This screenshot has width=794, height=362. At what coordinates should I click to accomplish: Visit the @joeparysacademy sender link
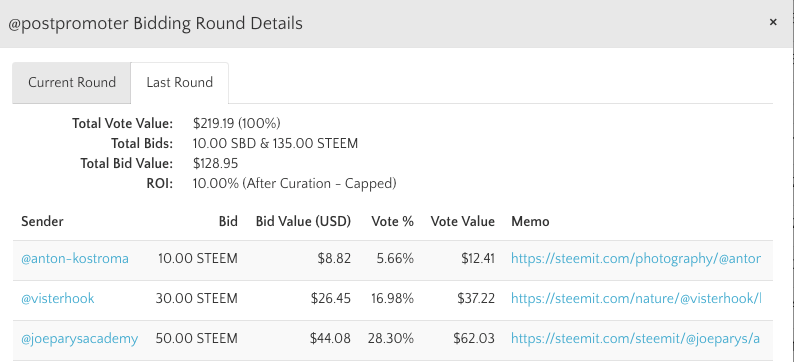(x=80, y=338)
